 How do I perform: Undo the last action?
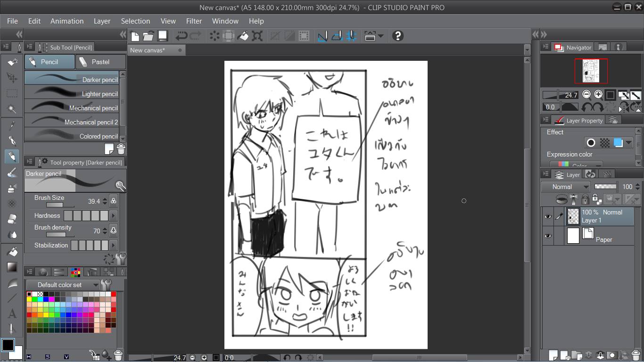coord(182,36)
